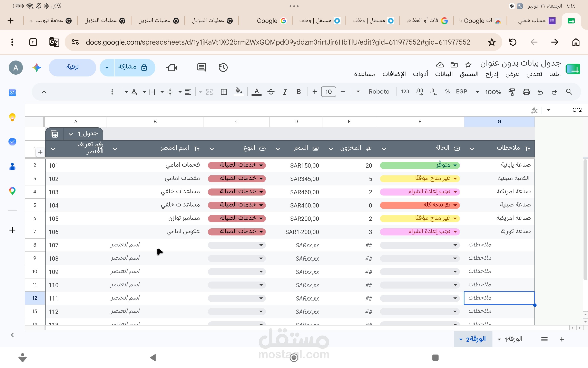Click the ترقية upgrade button
This screenshot has height=368, width=588.
tap(72, 67)
